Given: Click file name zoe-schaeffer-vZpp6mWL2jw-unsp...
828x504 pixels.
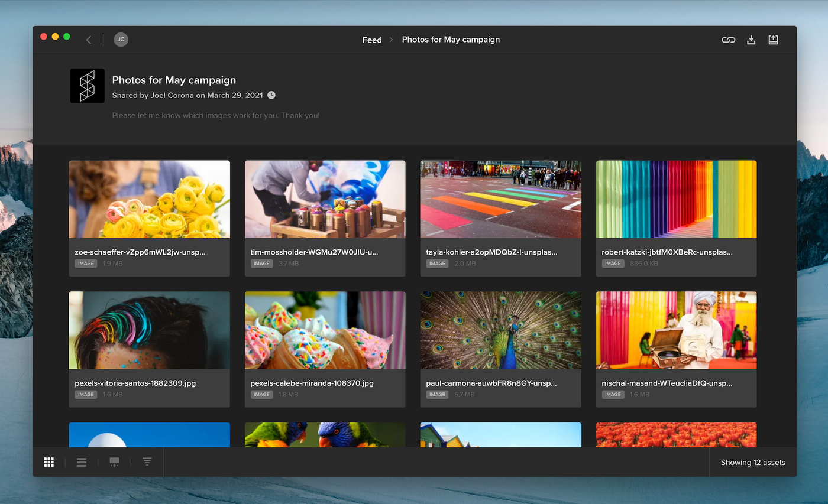Looking at the screenshot, I should tap(140, 252).
